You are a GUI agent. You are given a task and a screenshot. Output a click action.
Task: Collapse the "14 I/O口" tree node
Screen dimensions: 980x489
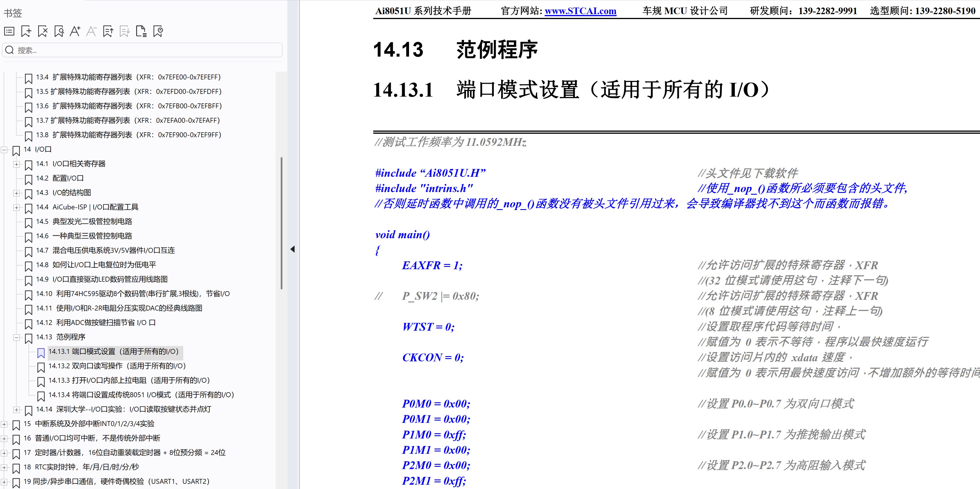[4, 149]
